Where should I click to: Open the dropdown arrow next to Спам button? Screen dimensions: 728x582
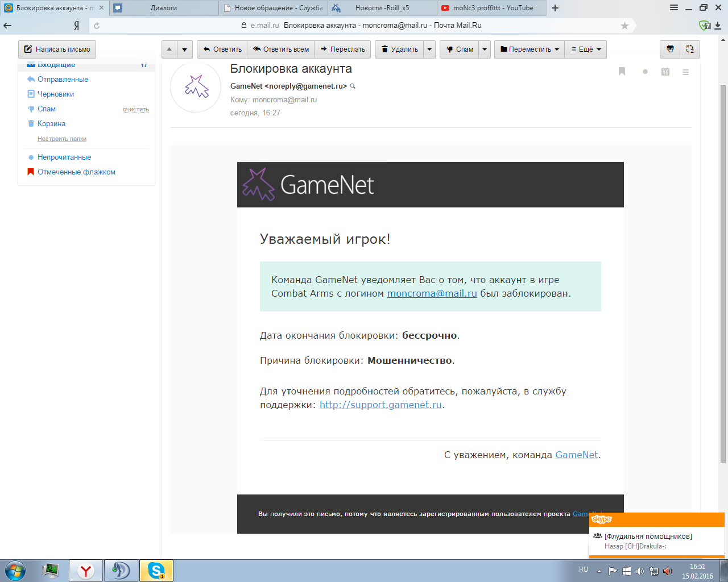[x=485, y=49]
